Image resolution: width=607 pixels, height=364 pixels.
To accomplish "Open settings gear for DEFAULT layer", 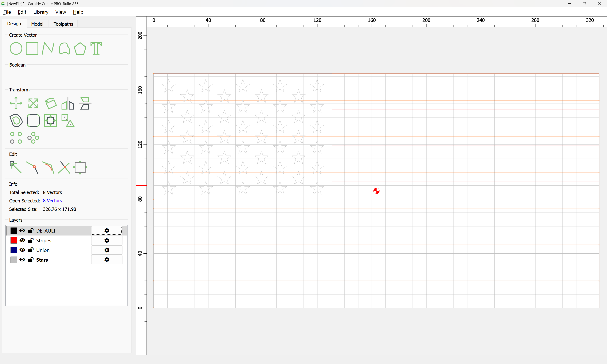I will (107, 231).
